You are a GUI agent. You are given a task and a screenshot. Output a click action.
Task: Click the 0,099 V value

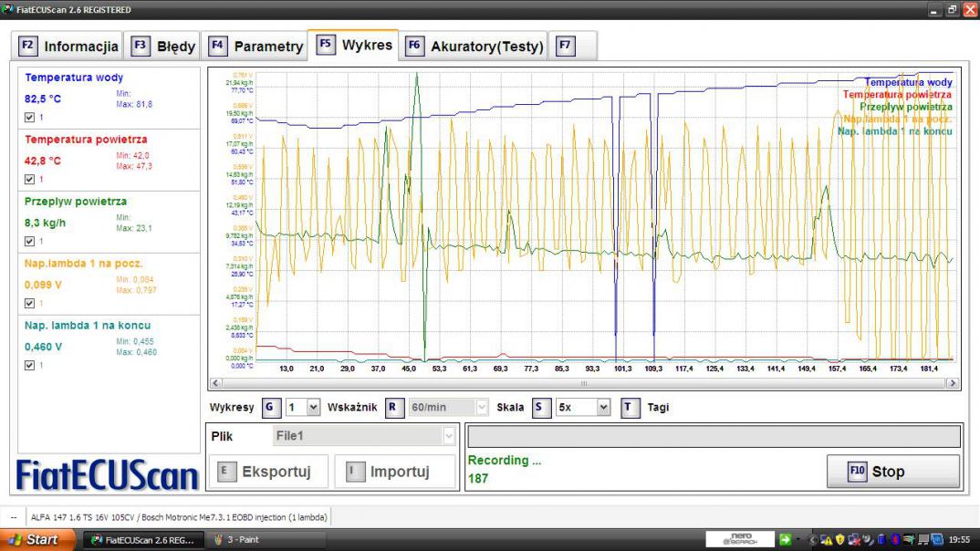(43, 285)
